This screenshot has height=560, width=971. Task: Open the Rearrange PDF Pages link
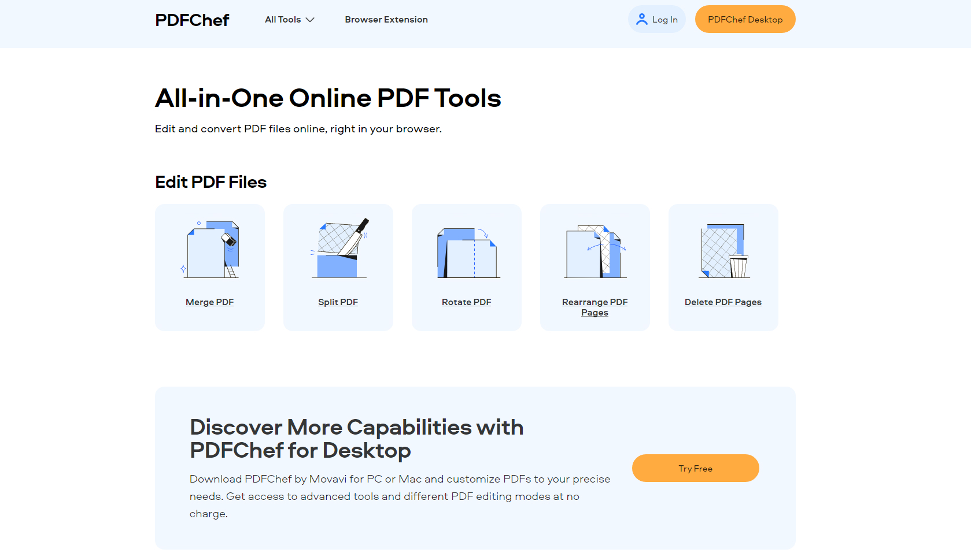(x=595, y=307)
